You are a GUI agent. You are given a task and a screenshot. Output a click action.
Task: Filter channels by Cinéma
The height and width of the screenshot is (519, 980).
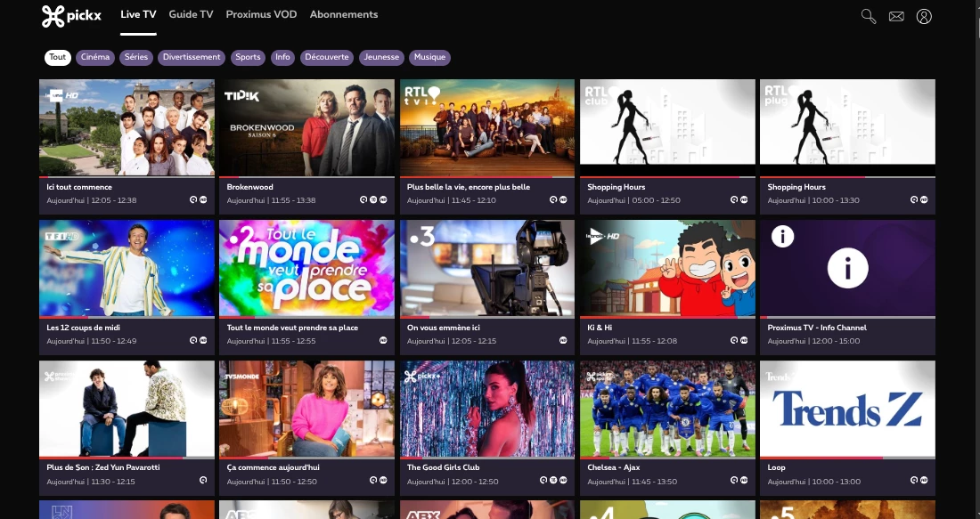[x=95, y=58]
